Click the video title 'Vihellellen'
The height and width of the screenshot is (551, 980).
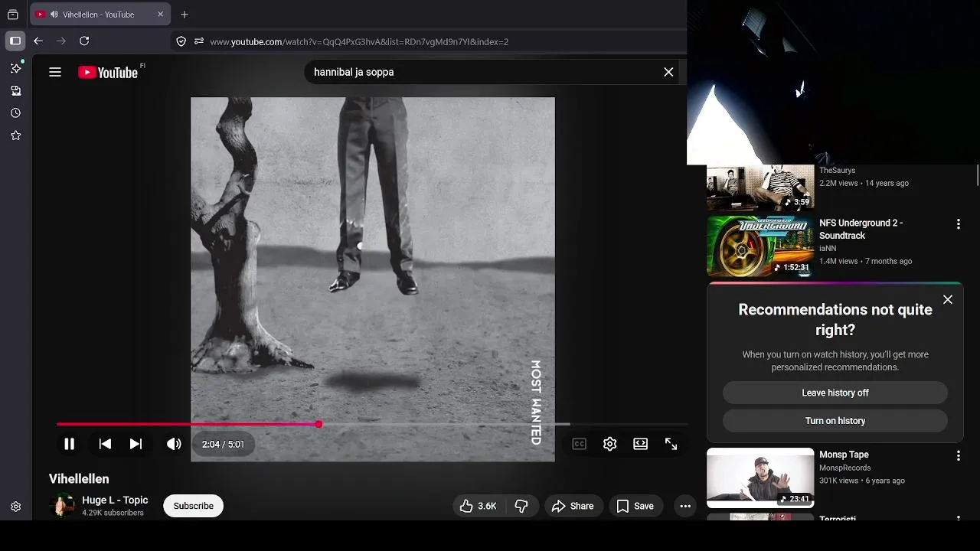pos(79,479)
